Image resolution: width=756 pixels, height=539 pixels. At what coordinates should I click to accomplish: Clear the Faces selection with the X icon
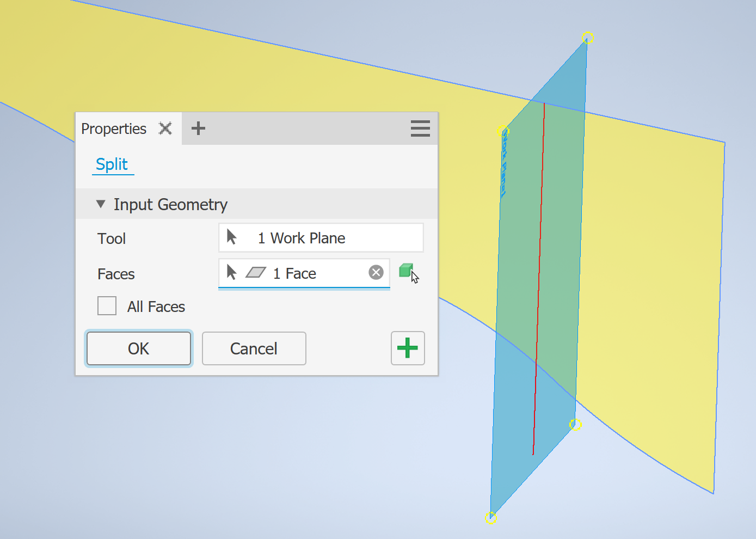point(376,272)
